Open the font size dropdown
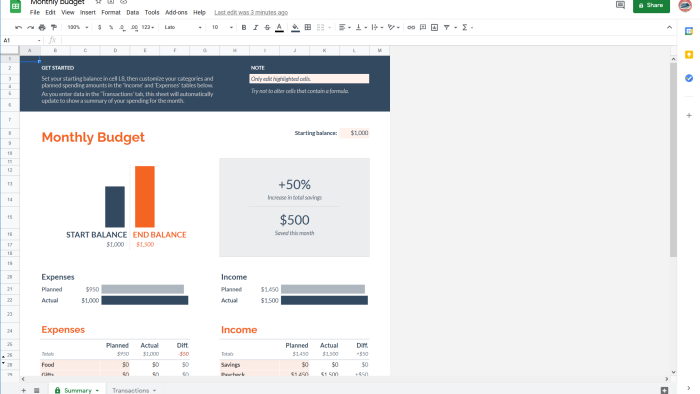 [222, 28]
